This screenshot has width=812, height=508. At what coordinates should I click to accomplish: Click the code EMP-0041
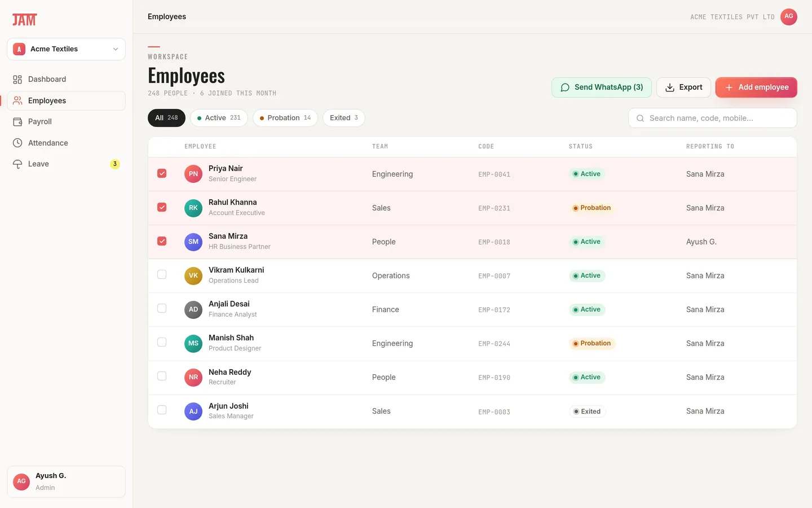coord(494,174)
